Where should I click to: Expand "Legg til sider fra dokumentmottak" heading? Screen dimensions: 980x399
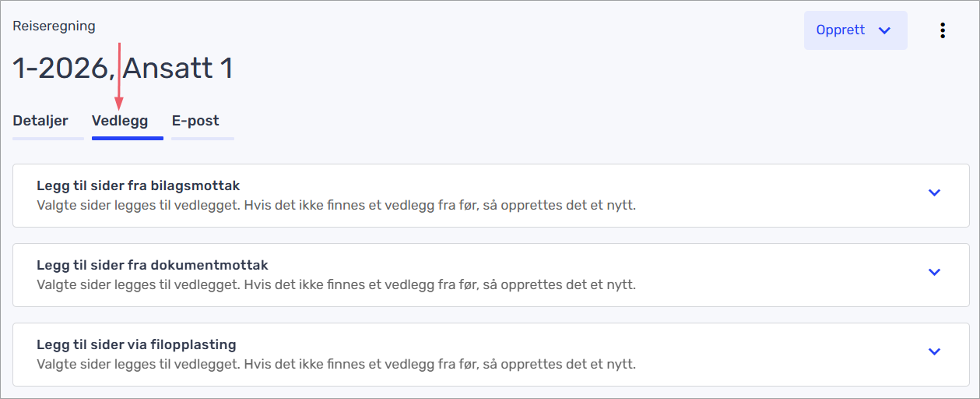coord(152,265)
